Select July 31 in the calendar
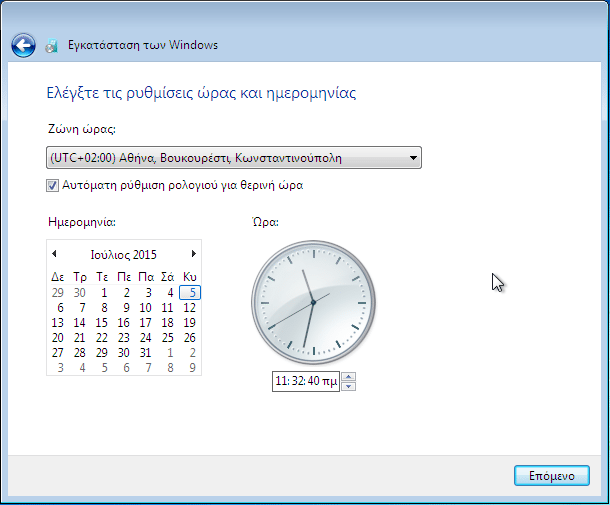Screen dimensions: 610x505 (146, 353)
